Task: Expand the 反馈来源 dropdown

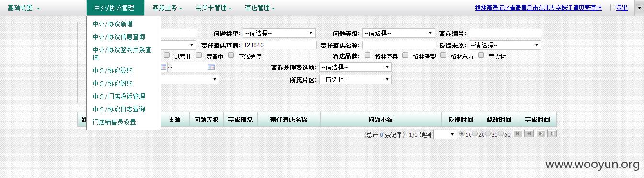Action: [x=505, y=45]
